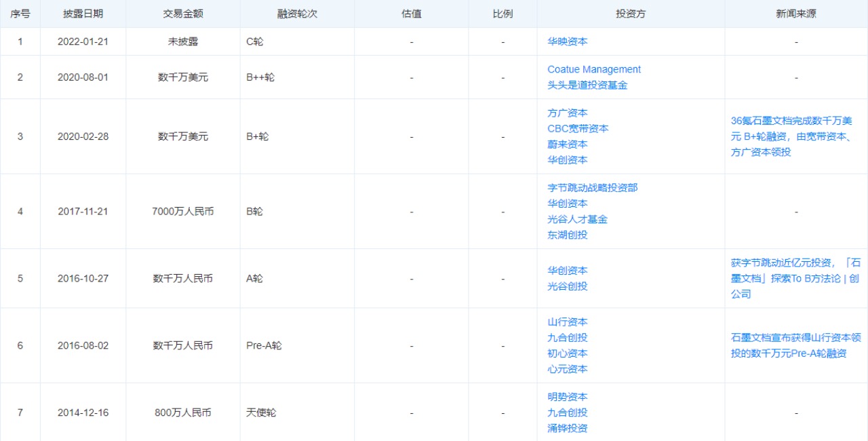Image resolution: width=868 pixels, height=441 pixels.
Task: Open 字节跳动战略投资部 investor link
Action: tap(592, 187)
